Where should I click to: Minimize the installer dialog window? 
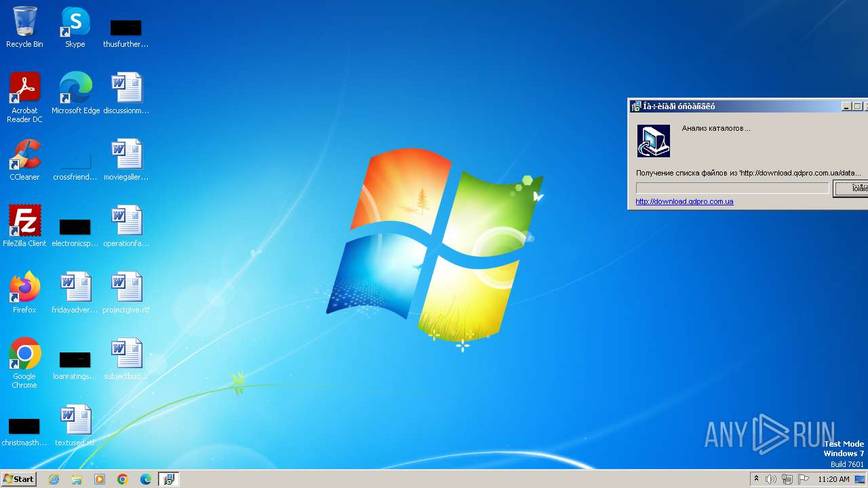tap(846, 106)
